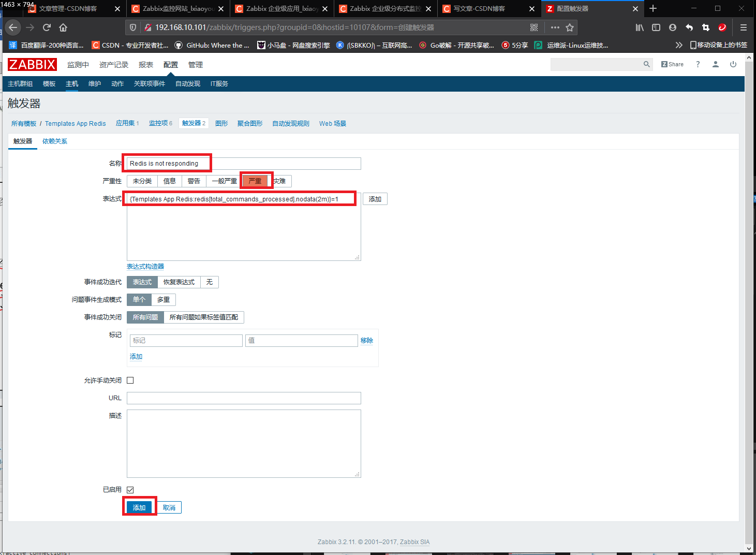Image resolution: width=756 pixels, height=555 pixels.
Task: Go to 自动发现 in the config submenu
Action: click(x=188, y=84)
